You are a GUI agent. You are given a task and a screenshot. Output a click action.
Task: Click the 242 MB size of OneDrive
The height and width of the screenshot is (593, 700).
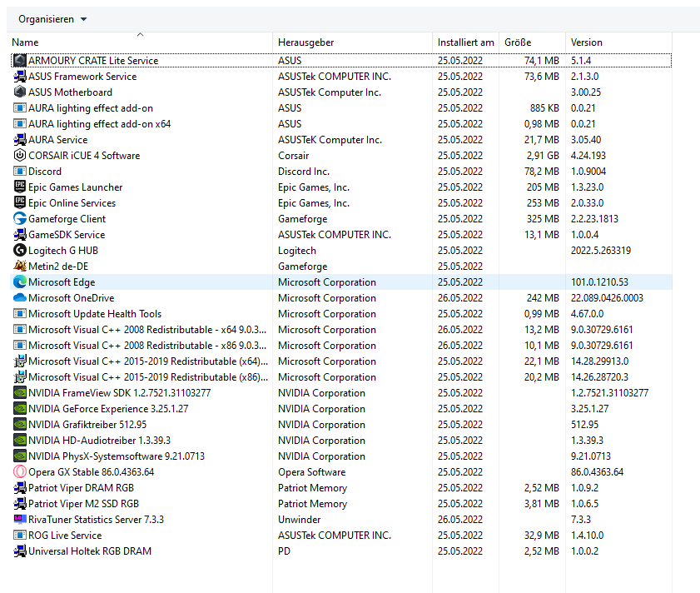(x=543, y=297)
